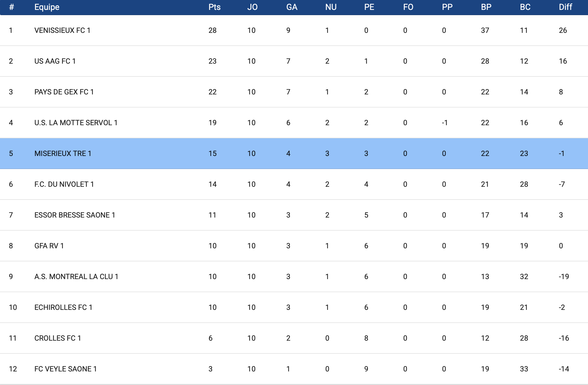Click the Diff column header
588x385 pixels.
[x=565, y=7]
